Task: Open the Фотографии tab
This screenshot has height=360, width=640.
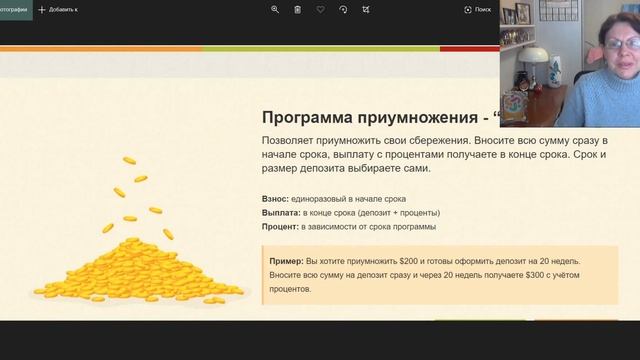Action: tap(16, 9)
